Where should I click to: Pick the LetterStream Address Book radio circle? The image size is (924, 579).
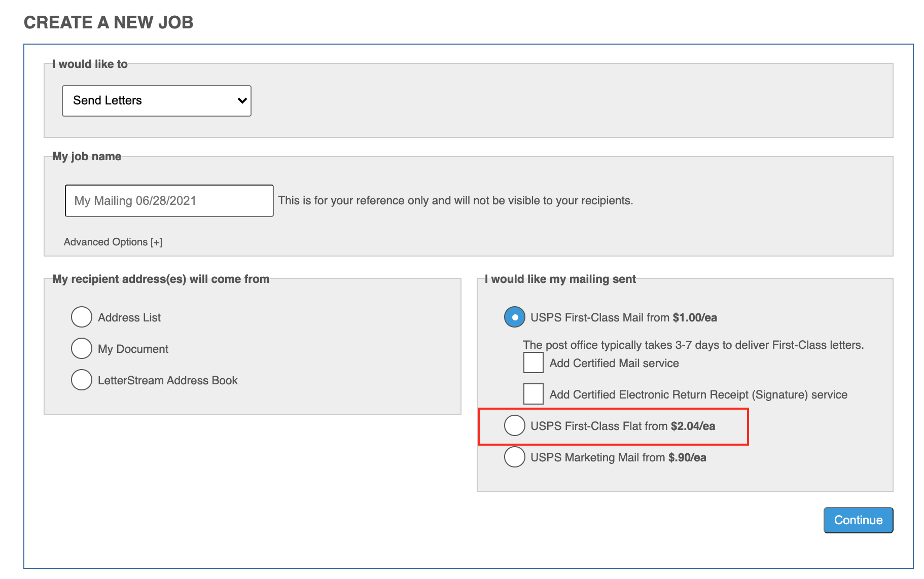82,380
